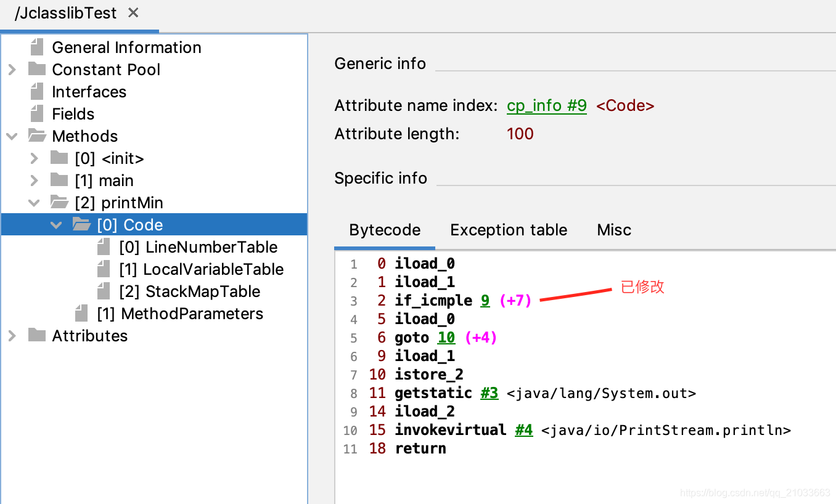
Task: Click the LocalVariableTable file icon
Action: tap(104, 269)
